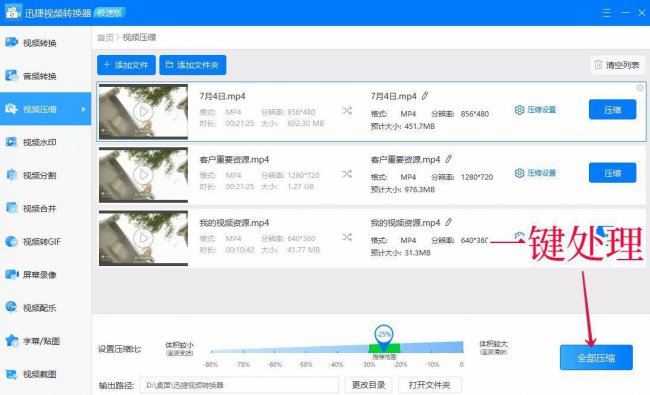Click the 打开文件夹 button

tap(429, 385)
